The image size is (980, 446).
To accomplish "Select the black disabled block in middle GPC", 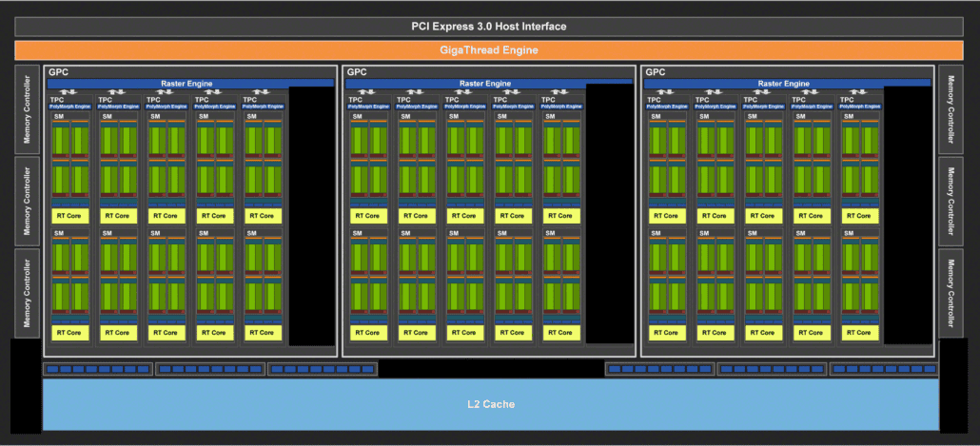I will pyautogui.click(x=610, y=214).
